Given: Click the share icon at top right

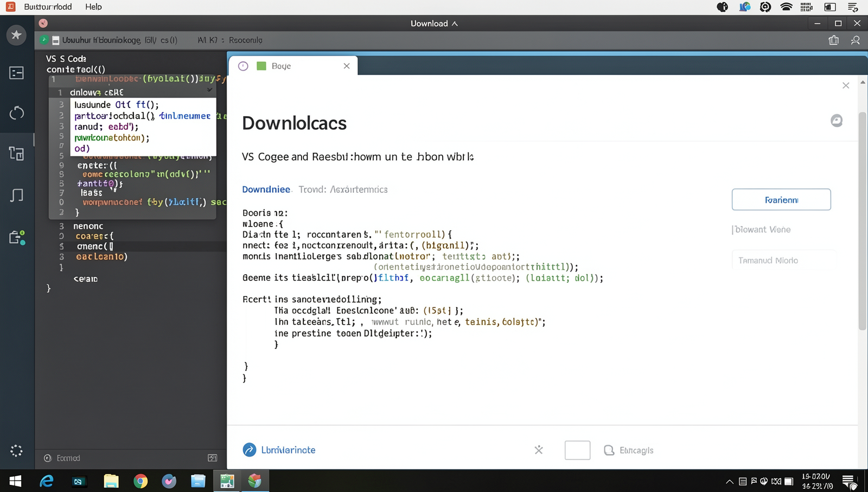Looking at the screenshot, I should click(834, 40).
